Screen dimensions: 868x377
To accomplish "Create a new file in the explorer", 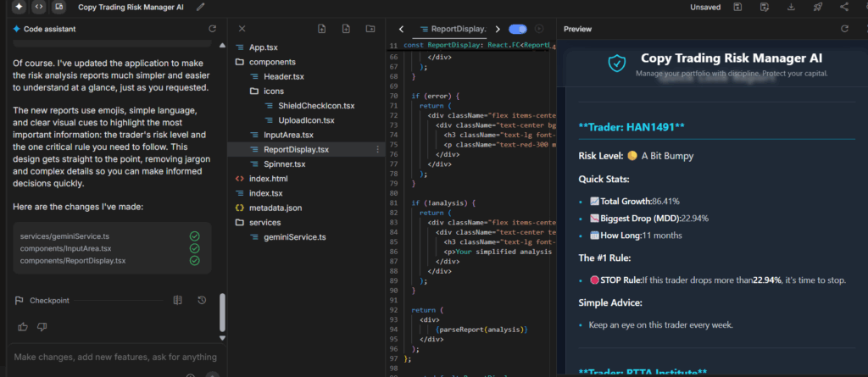I will pos(346,29).
